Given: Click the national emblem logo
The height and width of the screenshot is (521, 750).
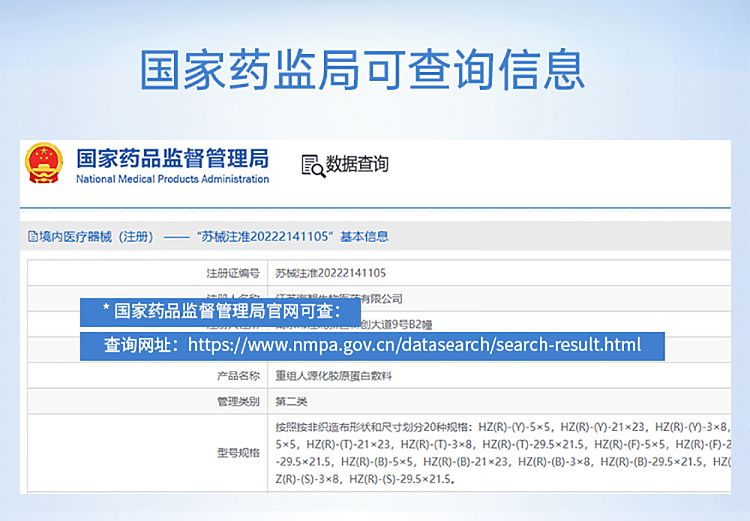Looking at the screenshot, I should pyautogui.click(x=44, y=163).
